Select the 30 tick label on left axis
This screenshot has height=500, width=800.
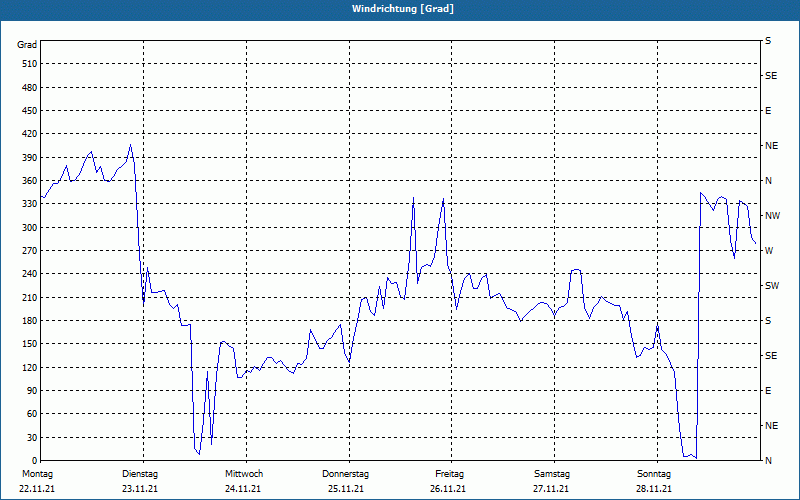31,438
